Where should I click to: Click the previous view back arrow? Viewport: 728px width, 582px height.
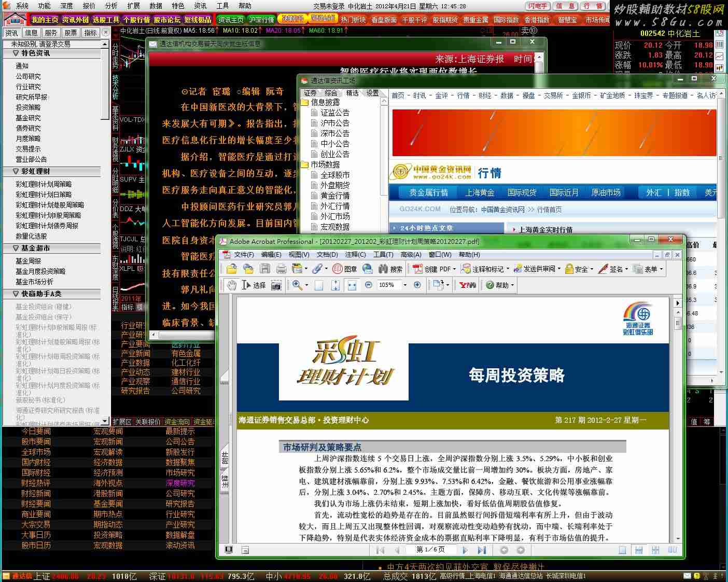tap(504, 550)
